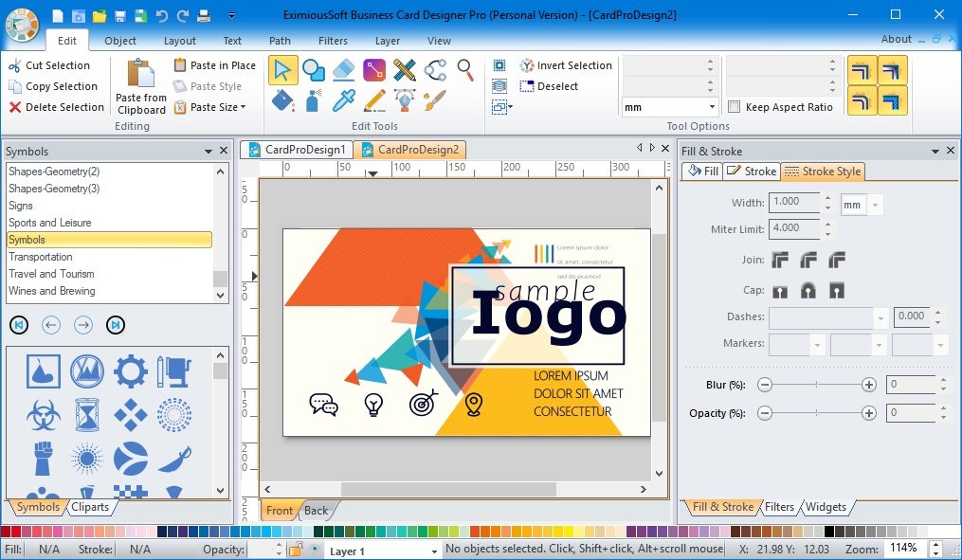Toggle the layer lock icon in status bar
The image size is (962, 560).
click(296, 549)
